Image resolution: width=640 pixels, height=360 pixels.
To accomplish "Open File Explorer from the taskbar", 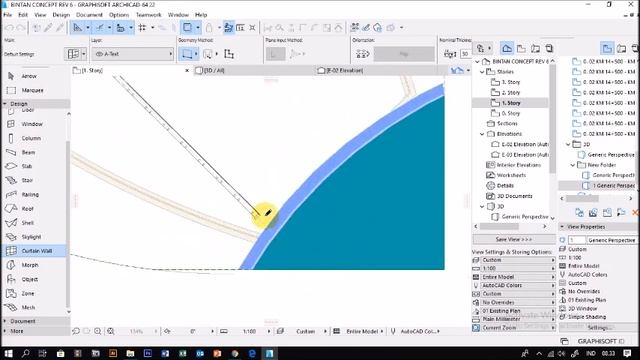I will [x=130, y=353].
